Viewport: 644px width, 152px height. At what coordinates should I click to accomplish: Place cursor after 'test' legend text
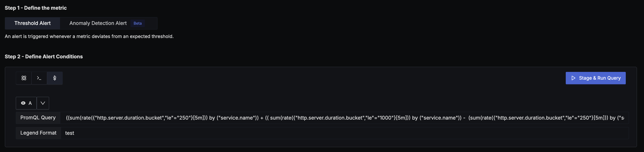coord(75,133)
